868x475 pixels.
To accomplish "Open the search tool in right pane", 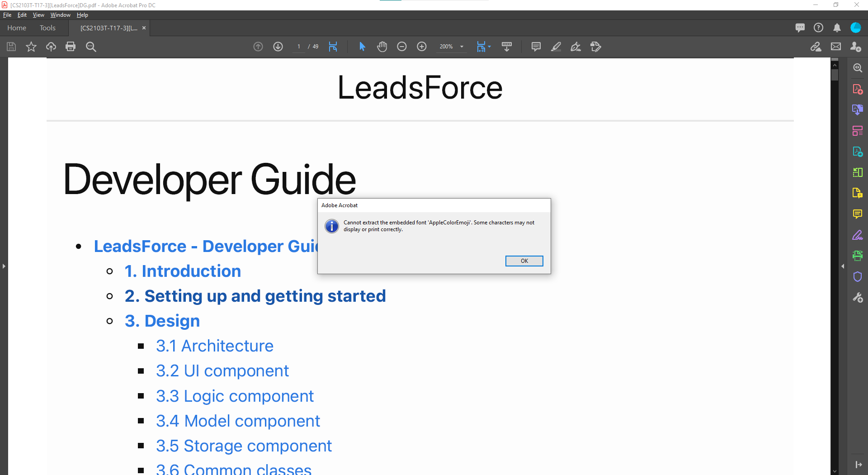I will (858, 68).
